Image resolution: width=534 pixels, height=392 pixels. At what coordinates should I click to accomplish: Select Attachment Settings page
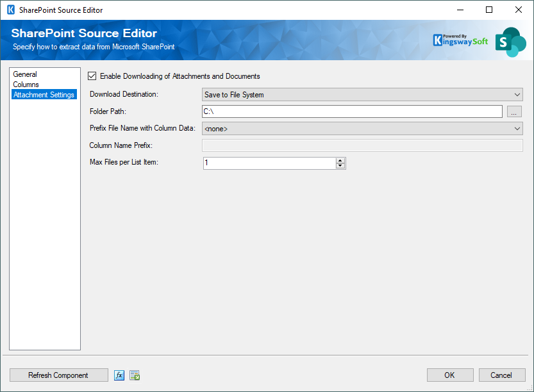44,95
